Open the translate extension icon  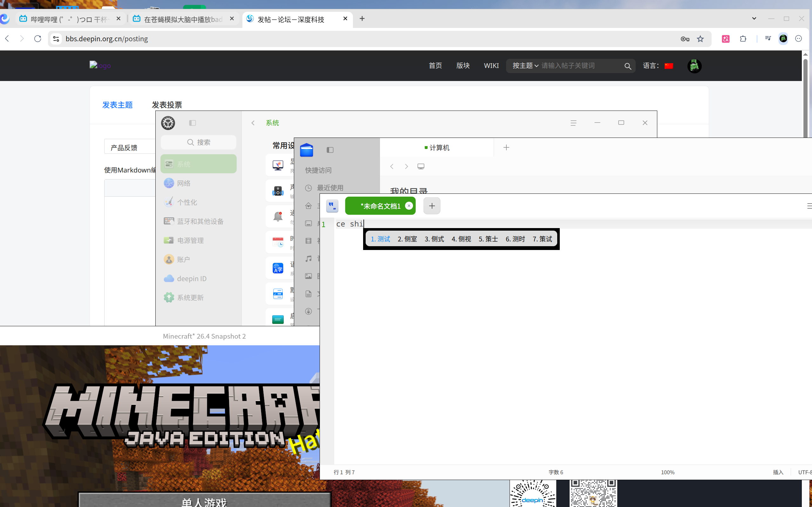coord(726,39)
